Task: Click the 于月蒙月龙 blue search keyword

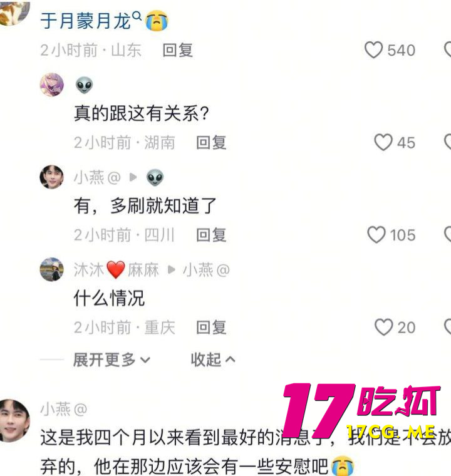Action: click(x=86, y=21)
